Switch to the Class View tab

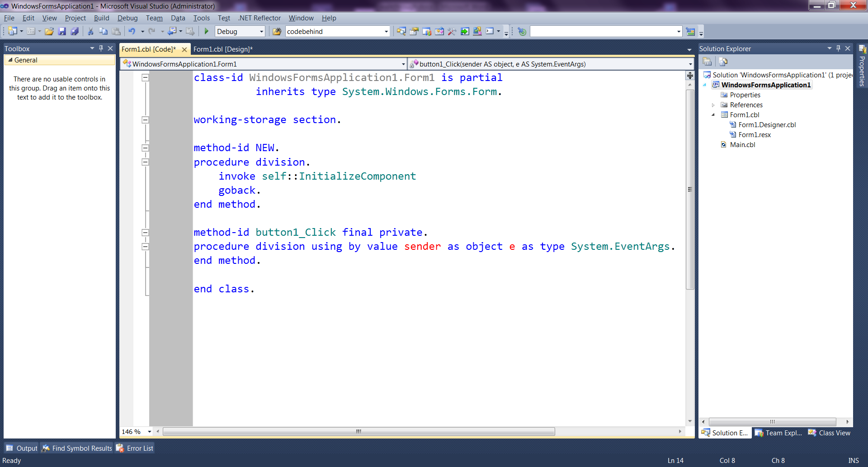coord(829,433)
